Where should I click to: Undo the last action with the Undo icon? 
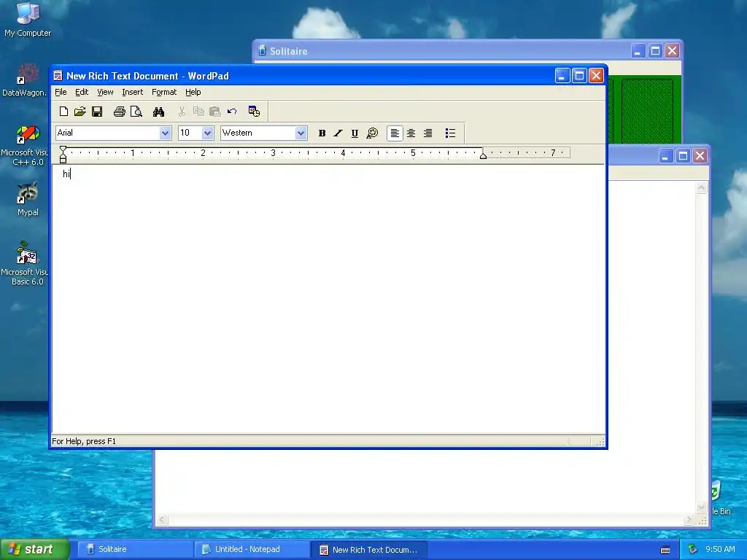click(x=232, y=112)
